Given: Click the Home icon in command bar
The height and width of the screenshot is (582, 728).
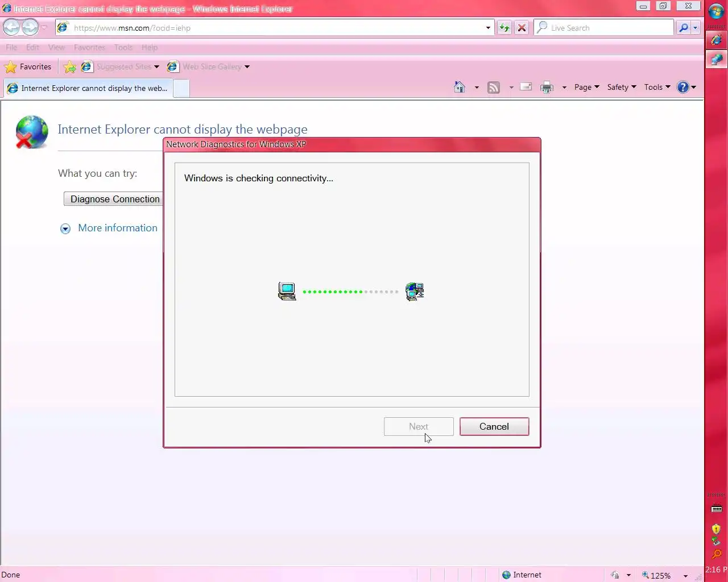Looking at the screenshot, I should pos(460,87).
